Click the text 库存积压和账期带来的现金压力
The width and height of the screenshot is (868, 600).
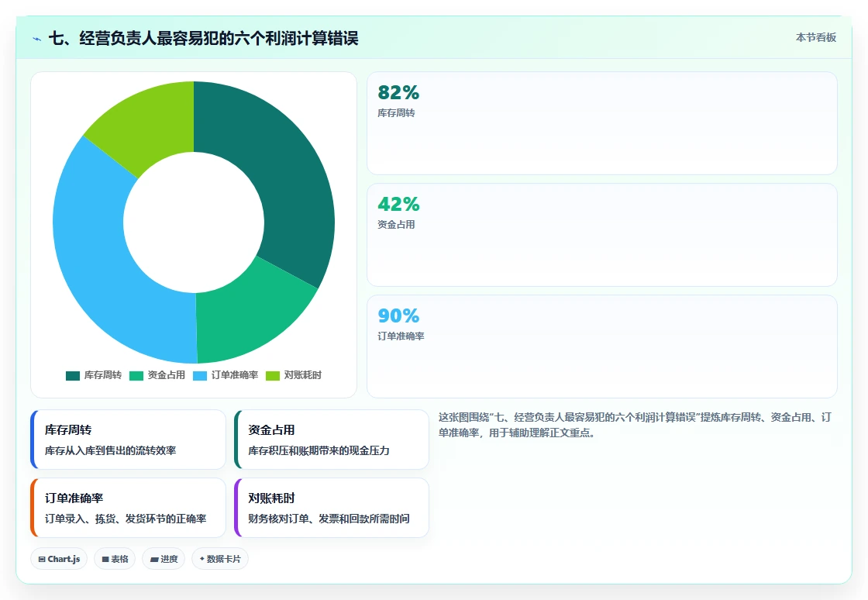[319, 450]
